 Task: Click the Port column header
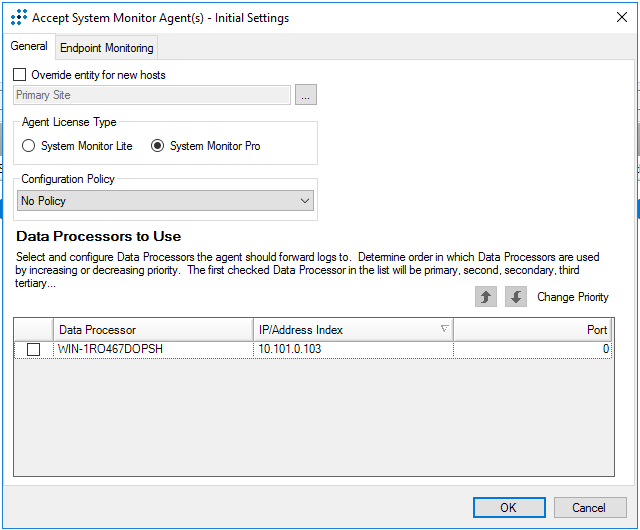[x=532, y=329]
